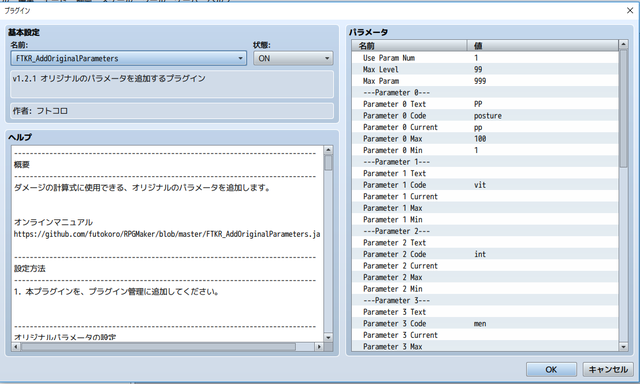
Task: Select the Parameter 1 Code row
Action: click(x=485, y=185)
